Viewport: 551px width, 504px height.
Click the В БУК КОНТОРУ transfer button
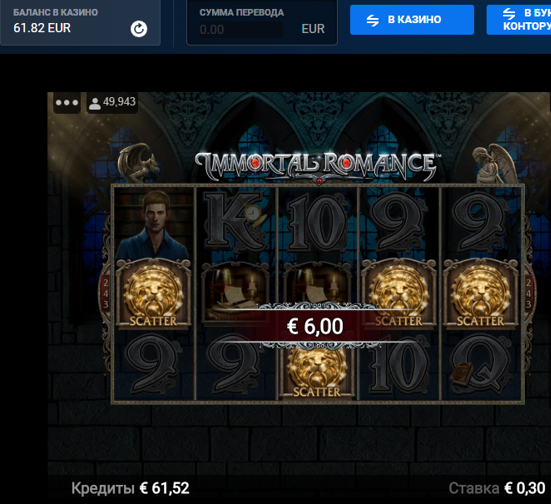click(519, 20)
